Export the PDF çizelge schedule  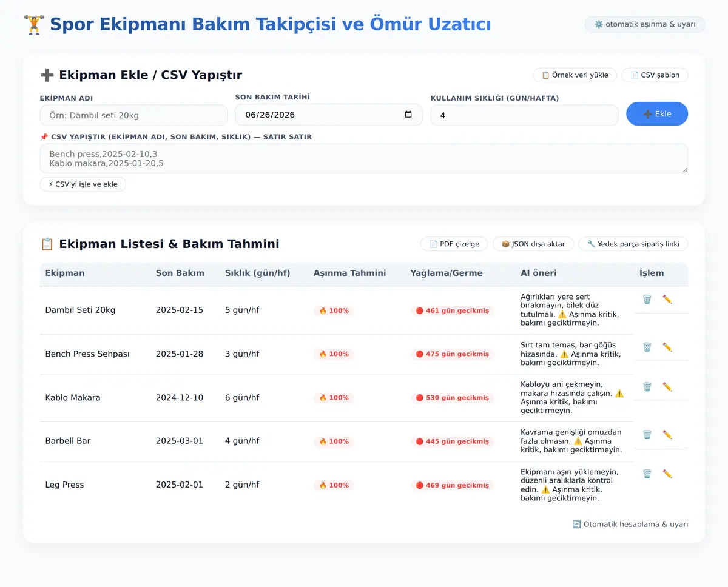(454, 244)
